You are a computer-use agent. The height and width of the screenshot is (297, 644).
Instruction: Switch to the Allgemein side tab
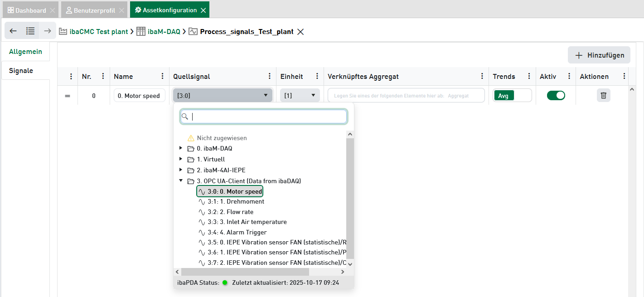[25, 52]
